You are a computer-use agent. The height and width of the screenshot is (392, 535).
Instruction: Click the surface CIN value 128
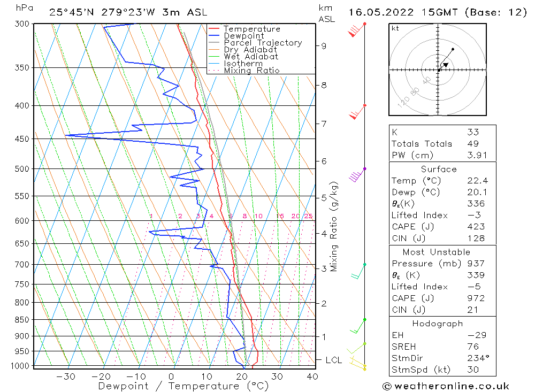pyautogui.click(x=476, y=238)
